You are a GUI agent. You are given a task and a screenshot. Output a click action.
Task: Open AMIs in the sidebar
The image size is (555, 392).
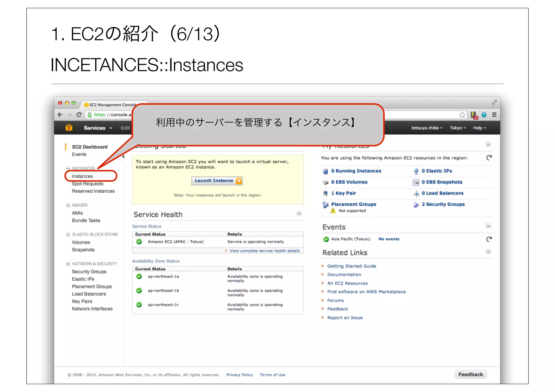tap(77, 213)
